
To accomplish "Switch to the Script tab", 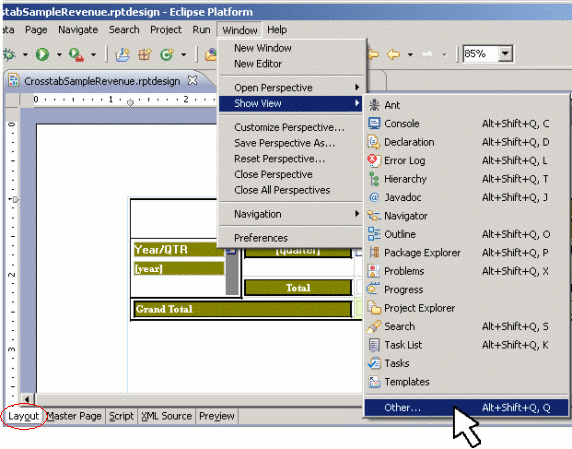I will 121,416.
